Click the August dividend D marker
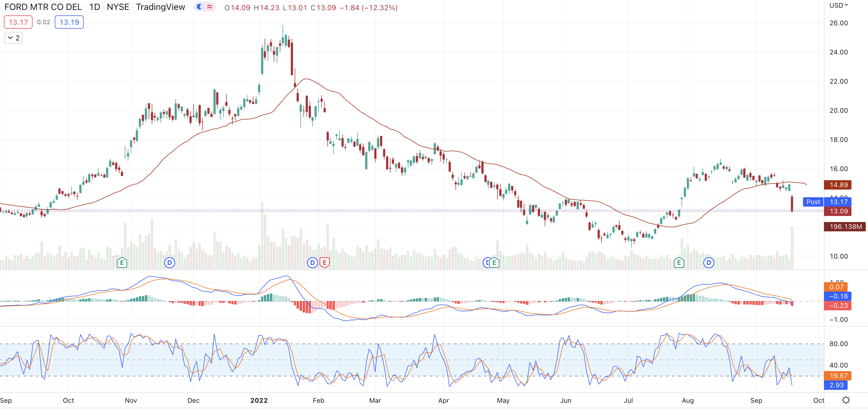This screenshot has width=868, height=411. [x=709, y=262]
